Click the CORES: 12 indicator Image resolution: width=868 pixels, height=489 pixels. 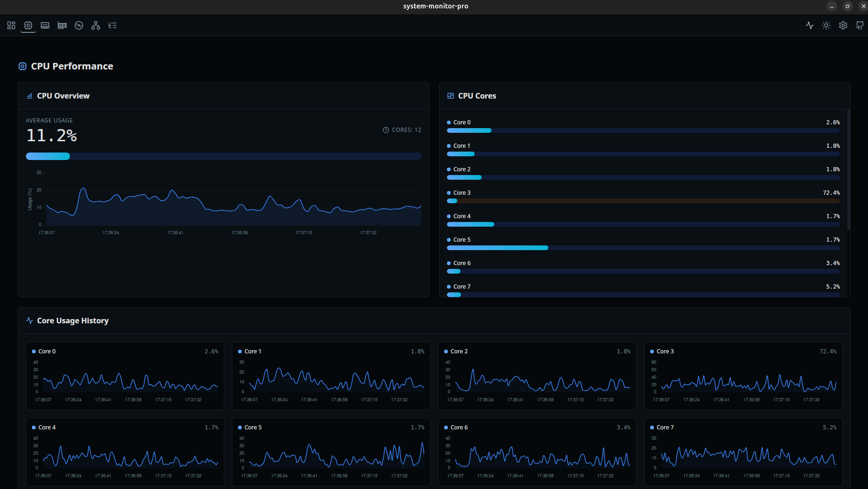(402, 130)
